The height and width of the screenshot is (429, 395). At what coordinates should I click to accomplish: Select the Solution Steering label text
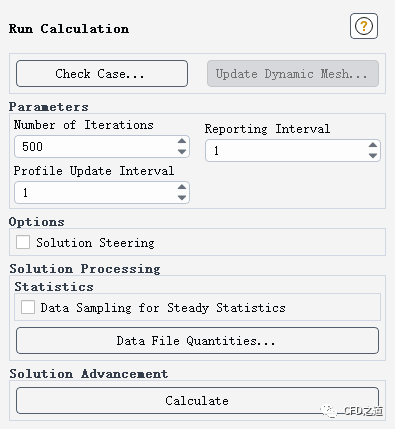95,243
